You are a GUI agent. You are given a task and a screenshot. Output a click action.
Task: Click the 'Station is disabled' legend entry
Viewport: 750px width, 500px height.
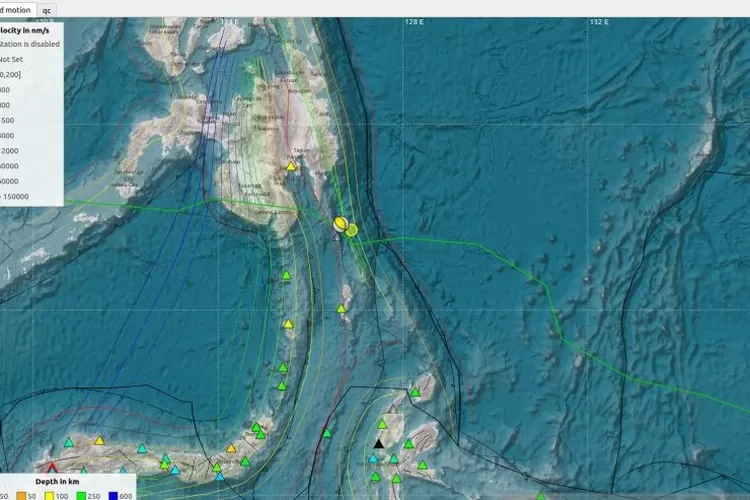click(30, 44)
